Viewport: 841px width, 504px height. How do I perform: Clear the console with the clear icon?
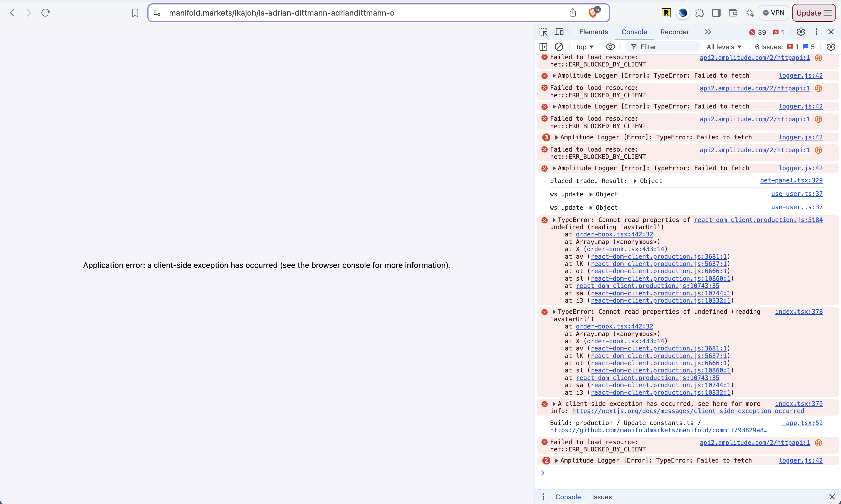click(x=559, y=47)
